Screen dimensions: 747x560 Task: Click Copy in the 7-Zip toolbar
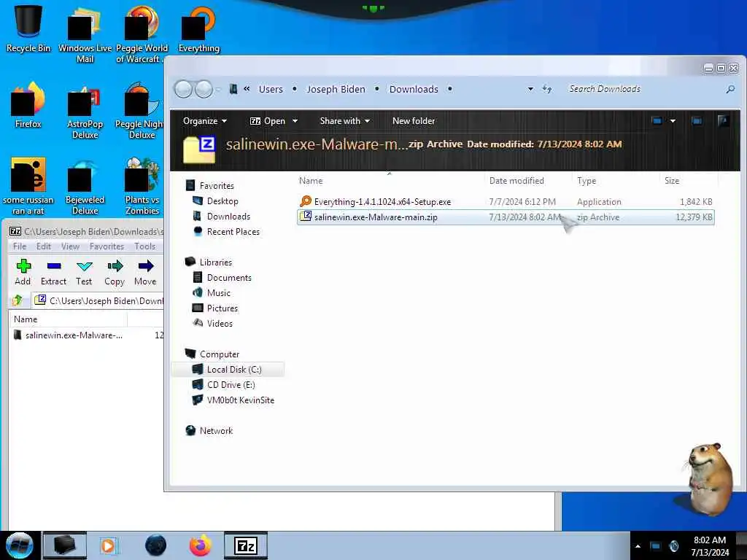click(115, 273)
